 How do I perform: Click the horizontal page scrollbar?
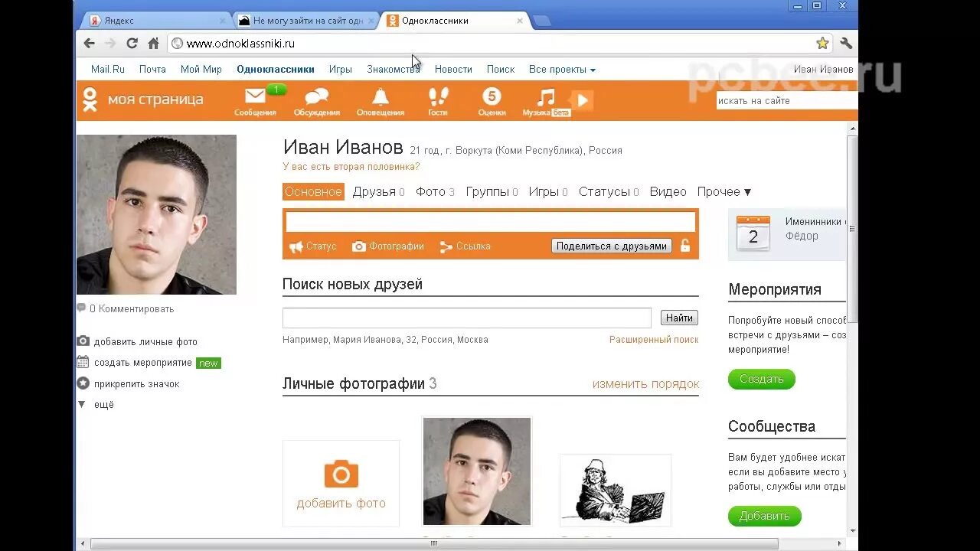pos(434,544)
